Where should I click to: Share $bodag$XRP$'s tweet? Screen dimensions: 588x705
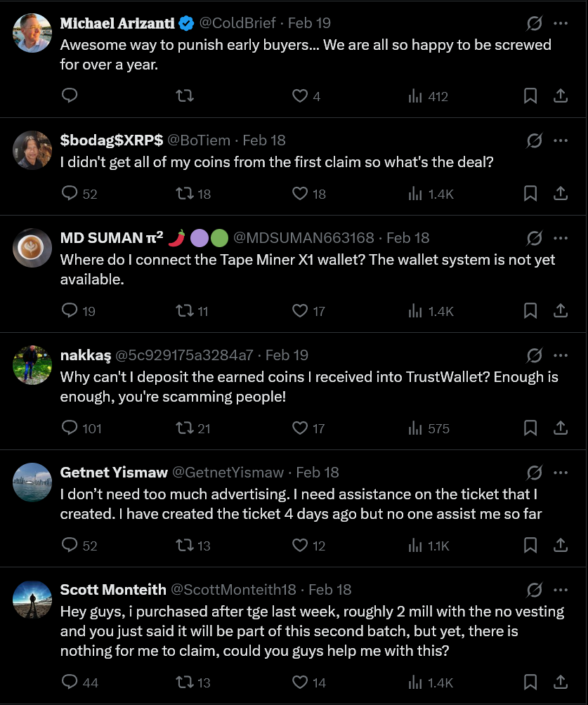pos(561,193)
